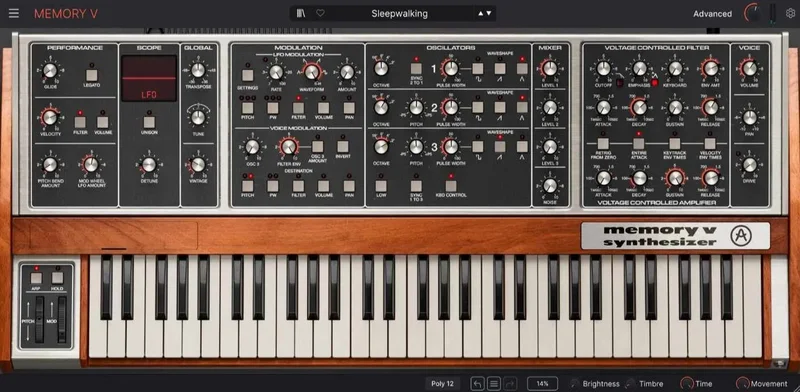Image resolution: width=800 pixels, height=392 pixels.
Task: Click LFO modulation Pitch destination button
Action: (247, 108)
